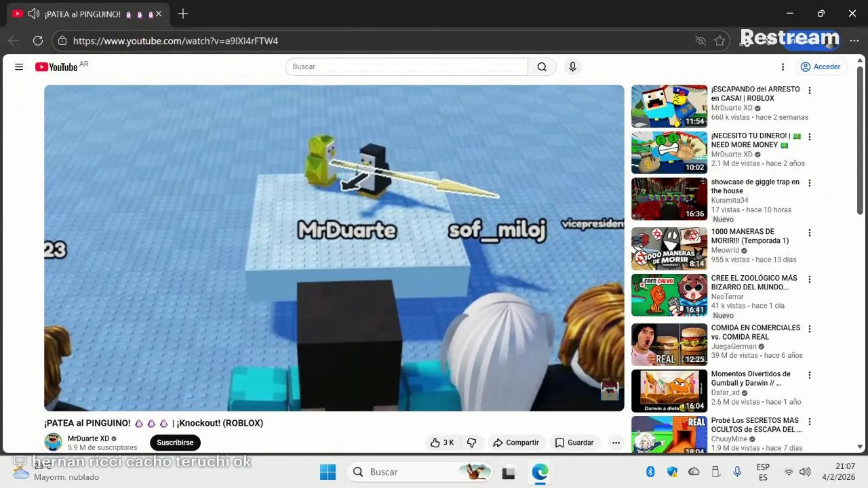868x488 pixels.
Task: Mute tab via the speaker icon in tab
Action: point(33,14)
